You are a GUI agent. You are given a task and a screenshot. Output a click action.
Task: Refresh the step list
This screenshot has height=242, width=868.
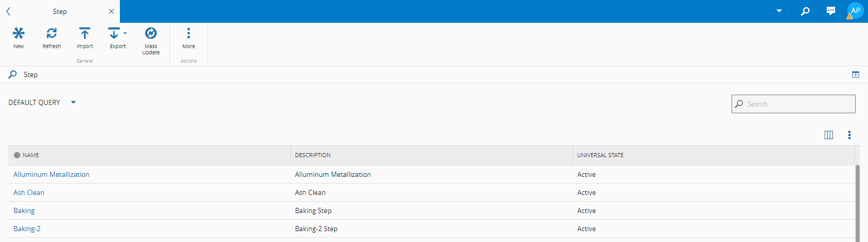pos(52,34)
